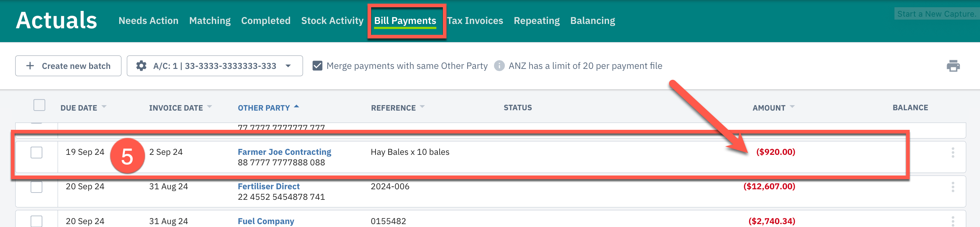The width and height of the screenshot is (980, 227).
Task: Uncheck Merge payments with same Other Party
Action: point(317,66)
